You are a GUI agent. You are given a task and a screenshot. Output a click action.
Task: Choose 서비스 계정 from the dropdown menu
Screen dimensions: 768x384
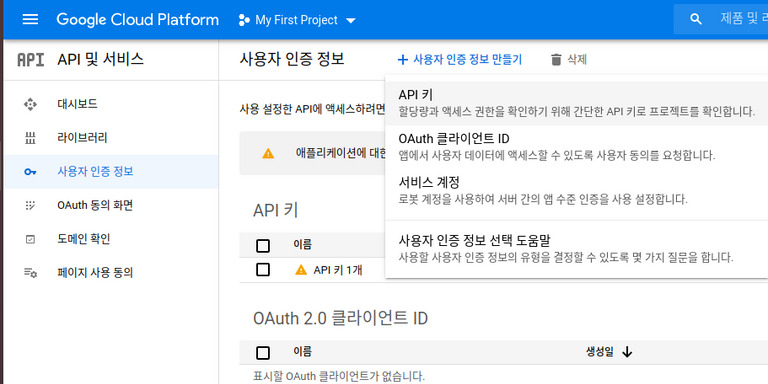pos(576,191)
